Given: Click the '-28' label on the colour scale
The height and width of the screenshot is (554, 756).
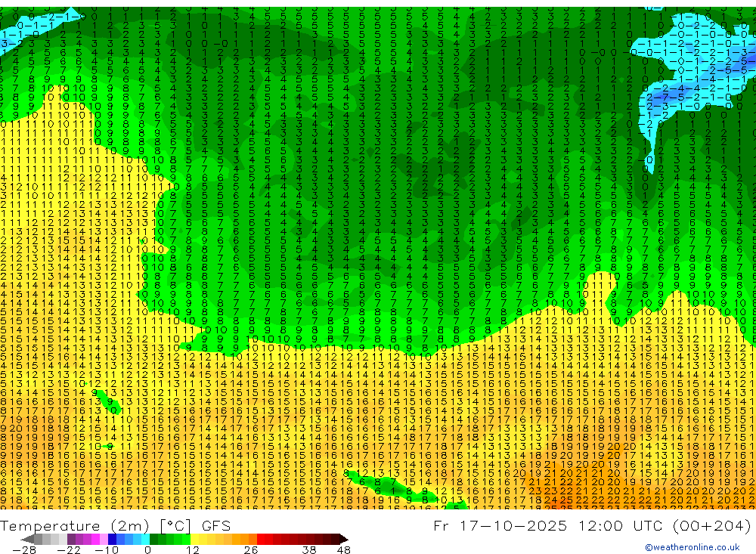Looking at the screenshot, I should (24, 549).
